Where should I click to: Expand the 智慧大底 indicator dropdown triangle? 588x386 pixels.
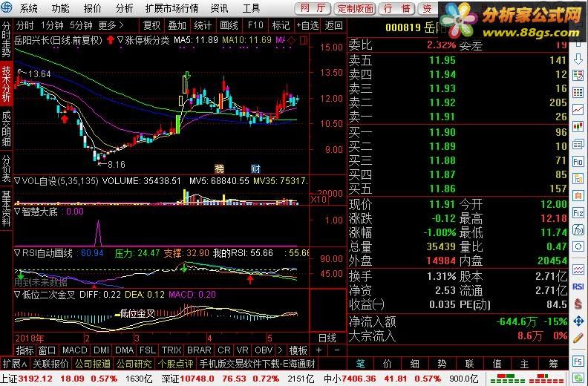pyautogui.click(x=18, y=212)
